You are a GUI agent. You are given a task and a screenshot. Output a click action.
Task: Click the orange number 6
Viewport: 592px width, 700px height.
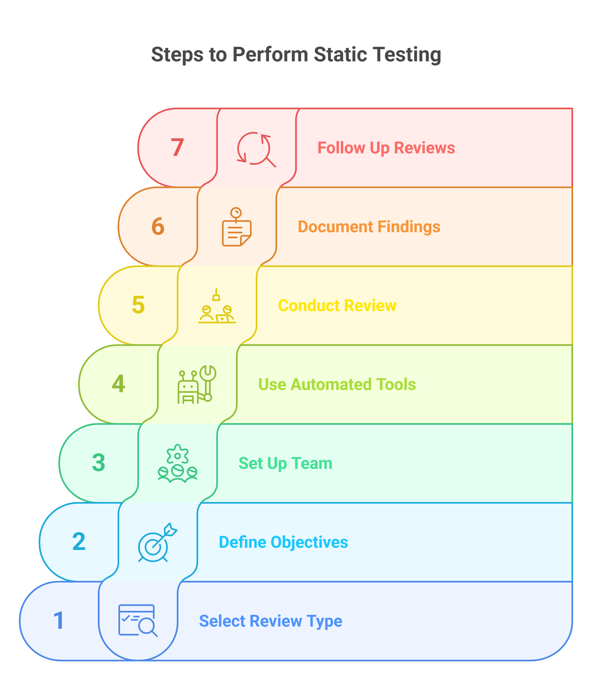(158, 226)
